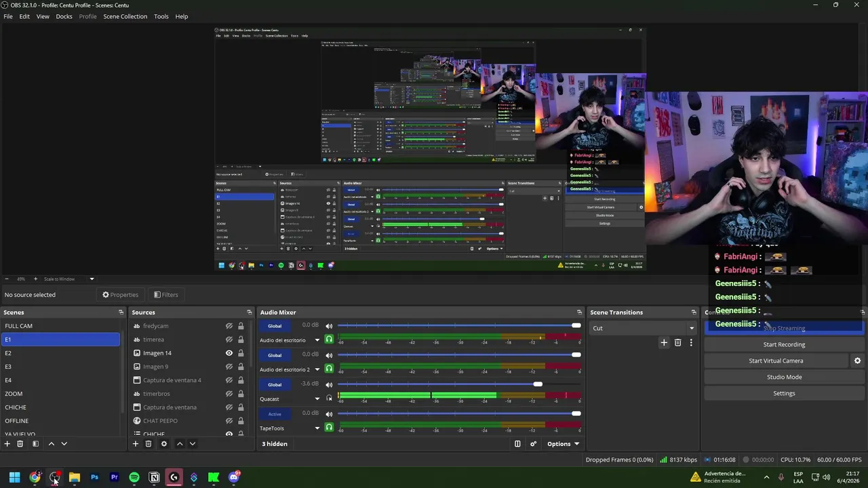This screenshot has height=488, width=868.
Task: Pop out the Sources dock
Action: coord(249,312)
